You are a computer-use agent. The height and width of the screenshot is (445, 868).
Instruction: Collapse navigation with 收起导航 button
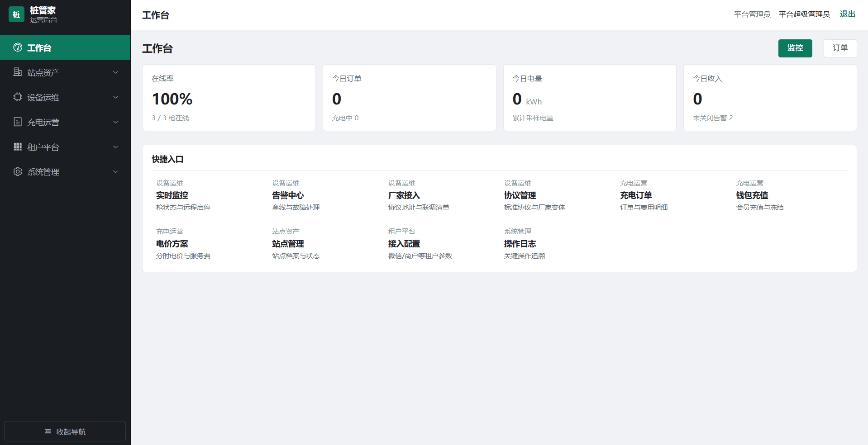point(65,431)
